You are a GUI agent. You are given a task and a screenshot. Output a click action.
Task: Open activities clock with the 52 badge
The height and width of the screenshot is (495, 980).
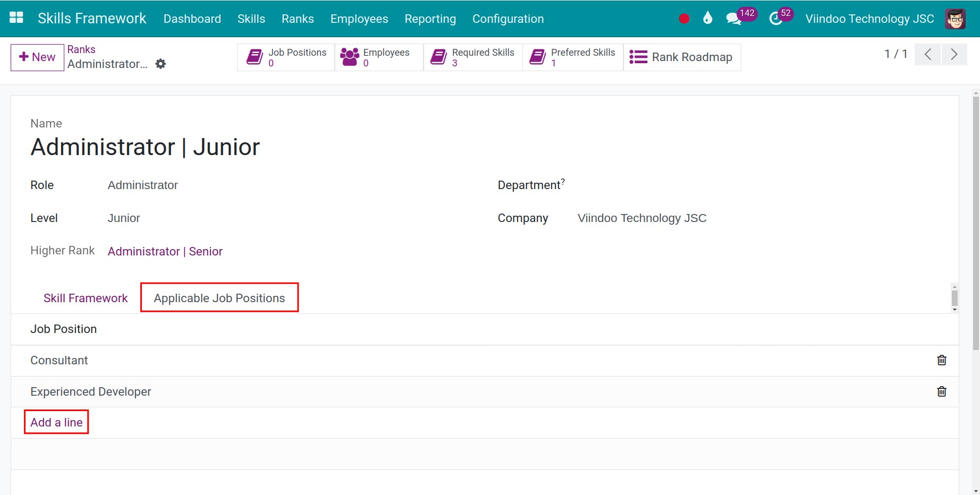tap(780, 17)
